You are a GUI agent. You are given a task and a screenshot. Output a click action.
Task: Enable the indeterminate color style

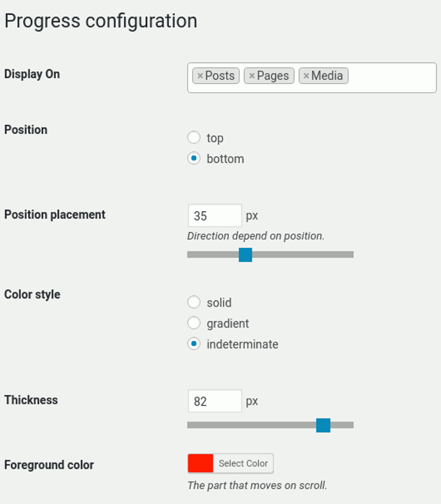pyautogui.click(x=194, y=344)
